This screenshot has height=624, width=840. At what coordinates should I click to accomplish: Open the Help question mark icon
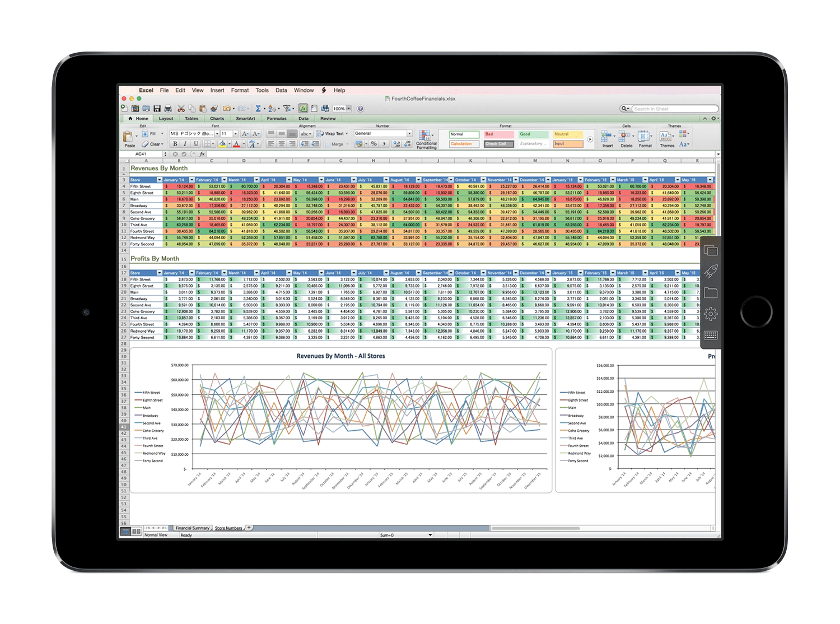coord(361,109)
